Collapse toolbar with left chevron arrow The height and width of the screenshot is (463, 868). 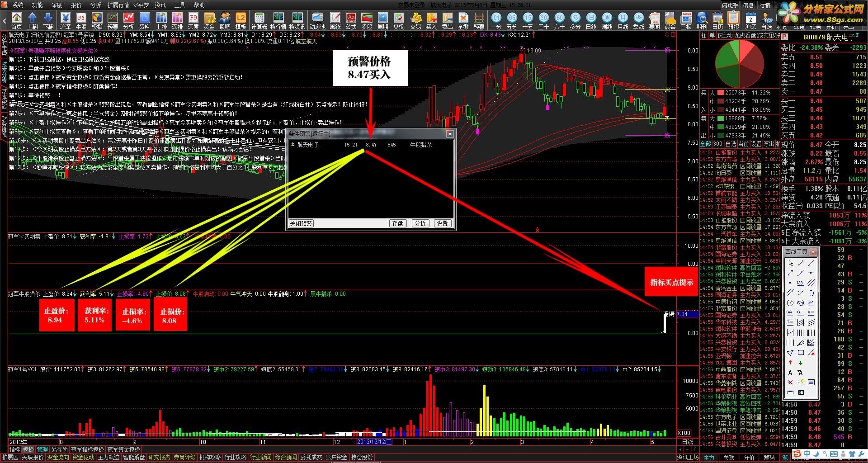[x=5, y=20]
